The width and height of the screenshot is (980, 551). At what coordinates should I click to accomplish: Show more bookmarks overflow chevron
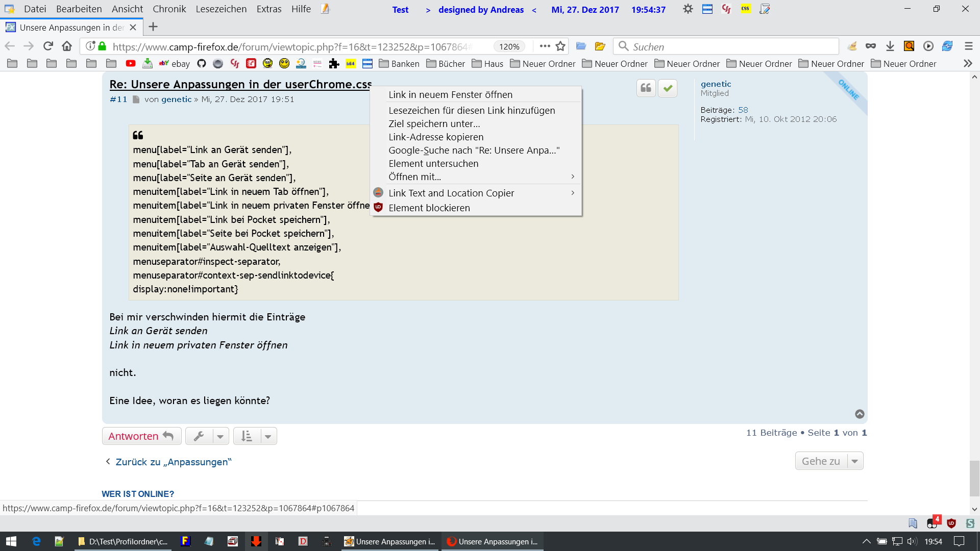tap(967, 63)
